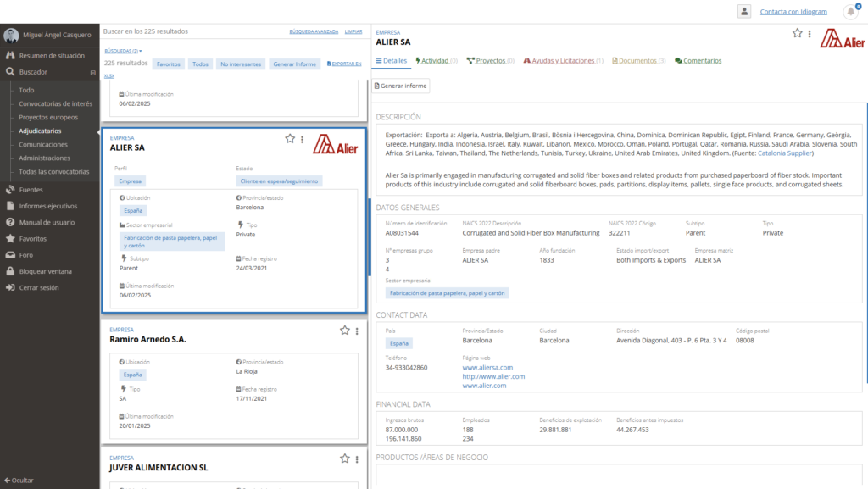Screen dimensions: 868x489
Task: Click the Miguel Ángel Casquero profile avatar
Action: pyautogui.click(x=11, y=35)
